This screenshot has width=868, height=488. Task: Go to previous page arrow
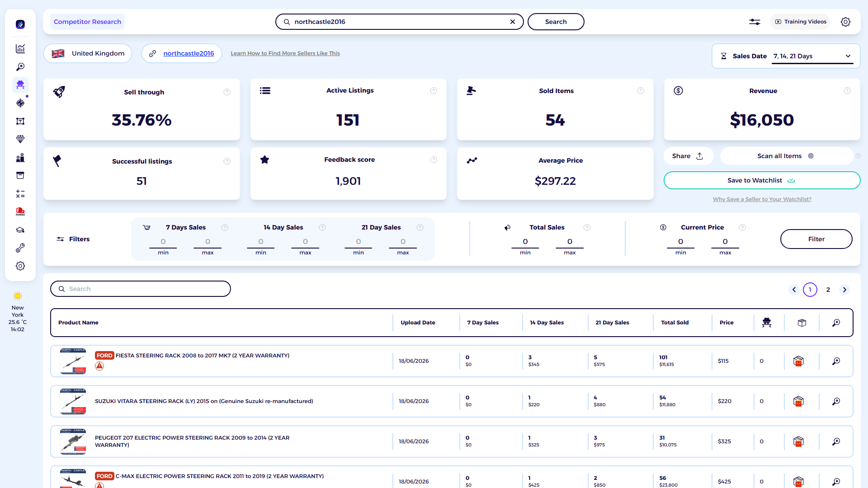pyautogui.click(x=794, y=290)
